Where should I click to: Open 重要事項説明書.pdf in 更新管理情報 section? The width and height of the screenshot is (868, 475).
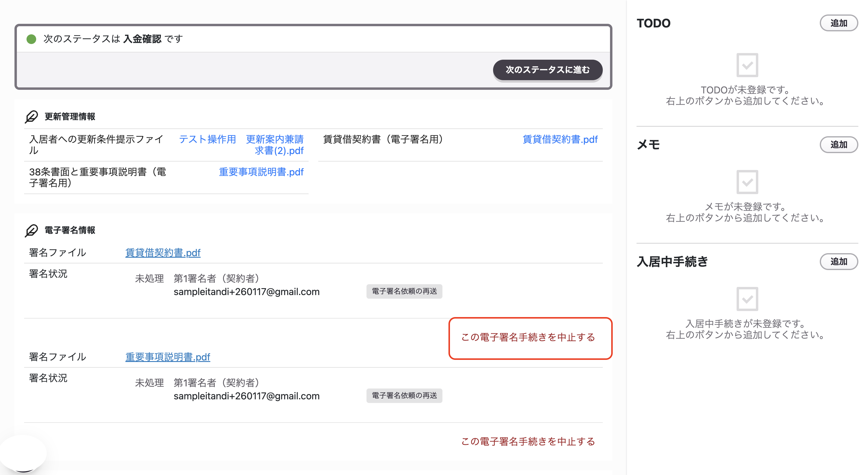coord(261,172)
